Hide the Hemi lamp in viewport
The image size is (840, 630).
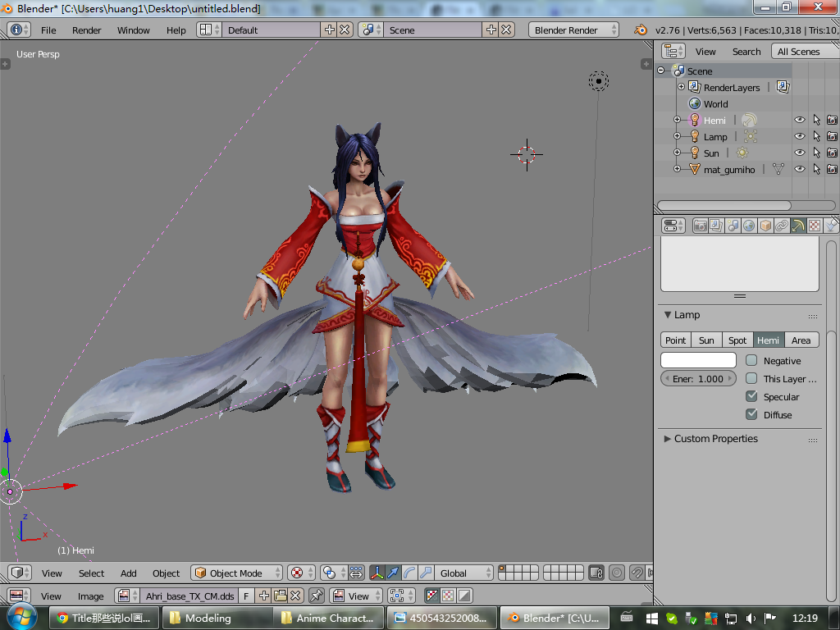[799, 120]
